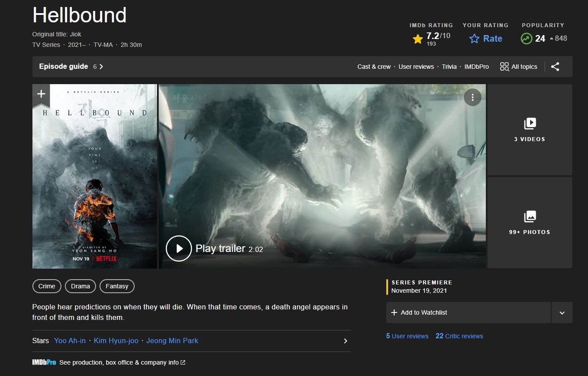
Task: Click the 7.2/10 rating value
Action: click(438, 36)
